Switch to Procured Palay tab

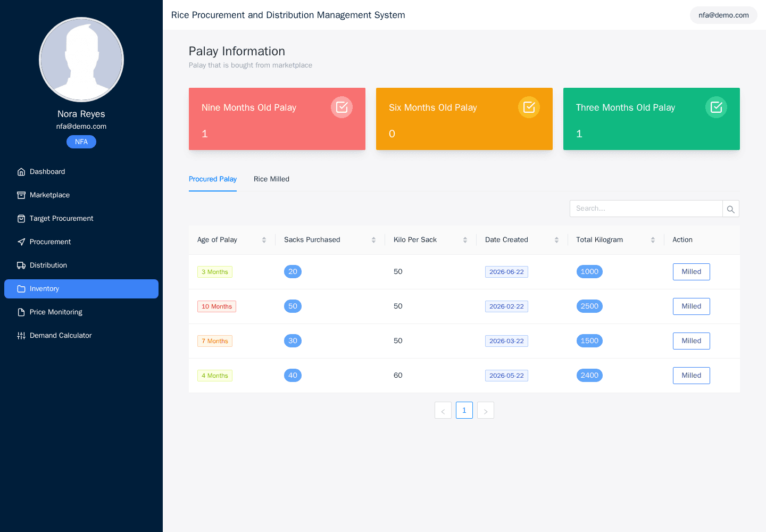click(x=213, y=179)
